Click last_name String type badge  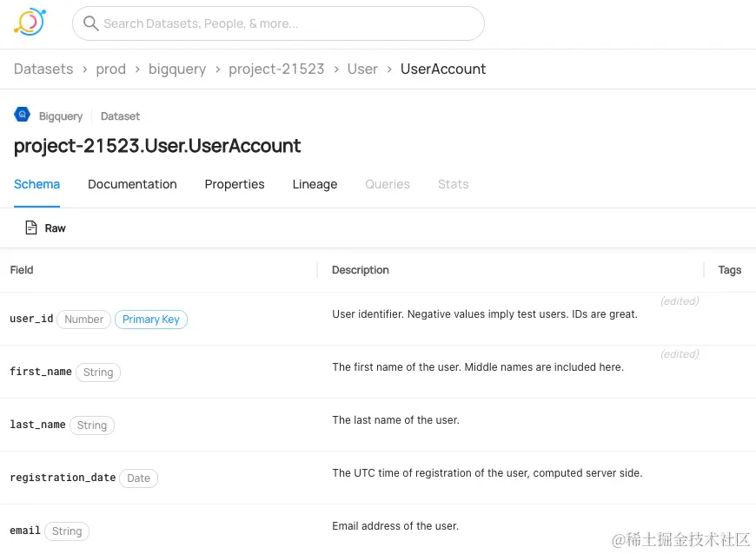(91, 425)
